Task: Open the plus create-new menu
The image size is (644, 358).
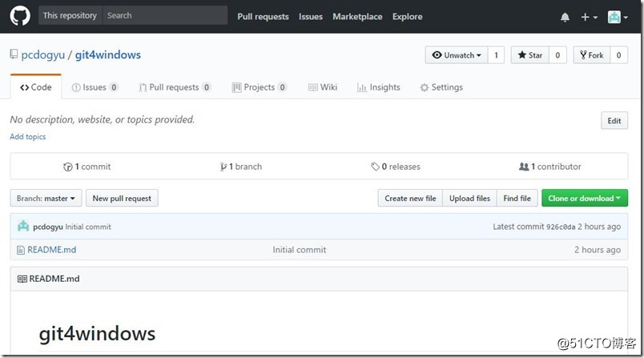Action: click(x=589, y=17)
